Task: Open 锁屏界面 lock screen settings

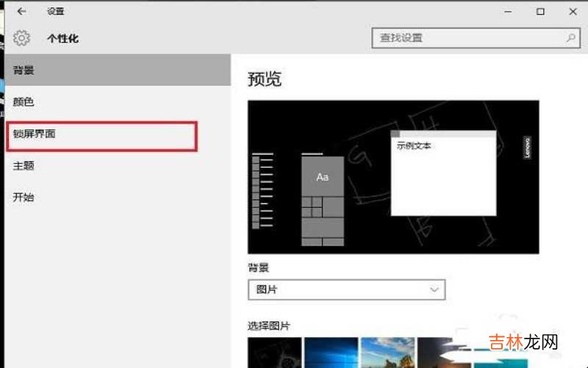Action: (x=35, y=135)
